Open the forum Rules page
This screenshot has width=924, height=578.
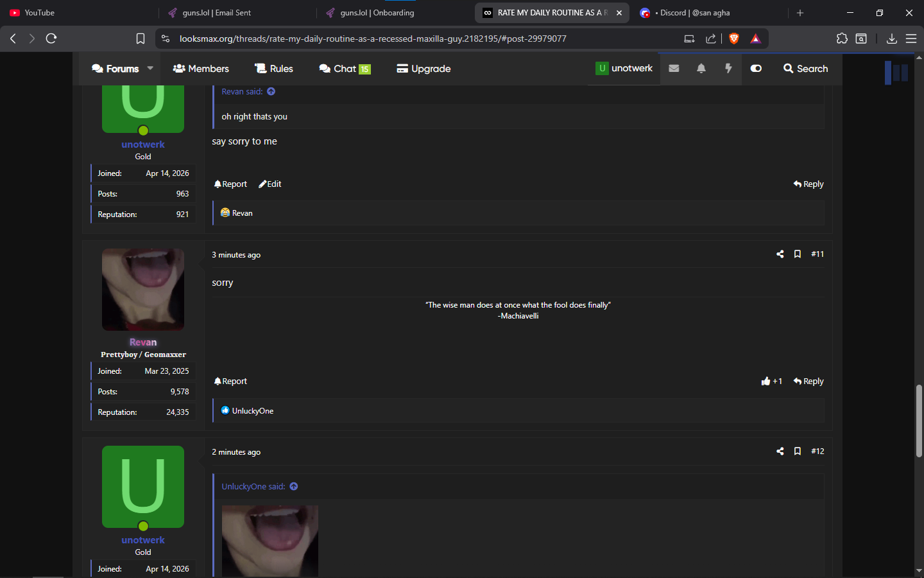coord(274,68)
